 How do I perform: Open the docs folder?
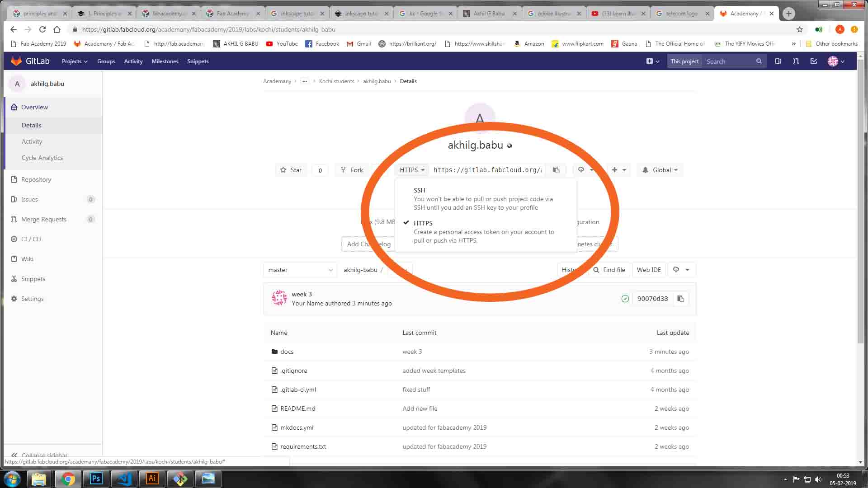287,352
